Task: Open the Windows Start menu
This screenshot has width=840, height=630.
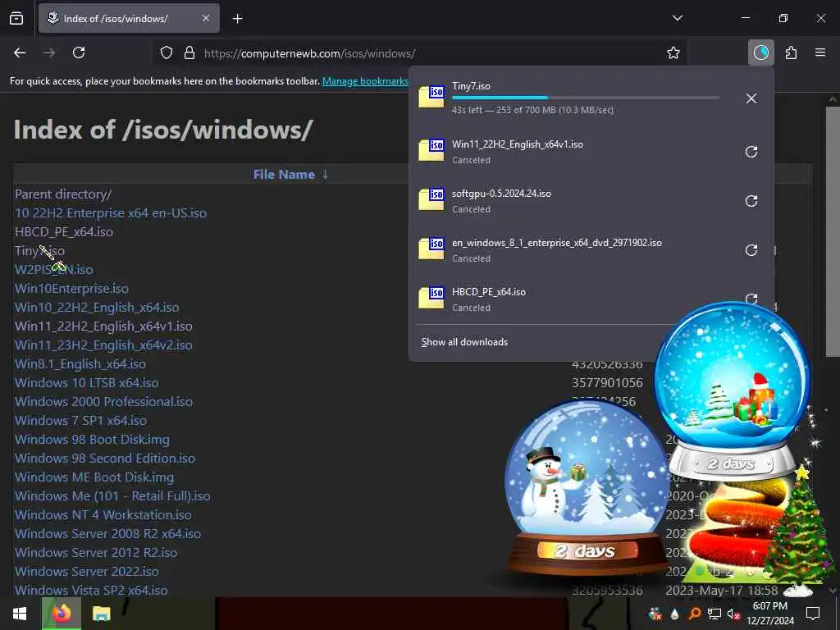Action: pyautogui.click(x=20, y=614)
